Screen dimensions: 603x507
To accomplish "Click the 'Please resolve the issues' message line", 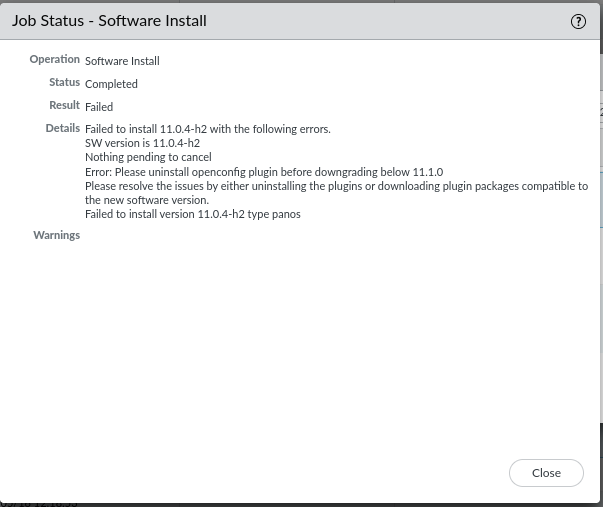I will (336, 186).
